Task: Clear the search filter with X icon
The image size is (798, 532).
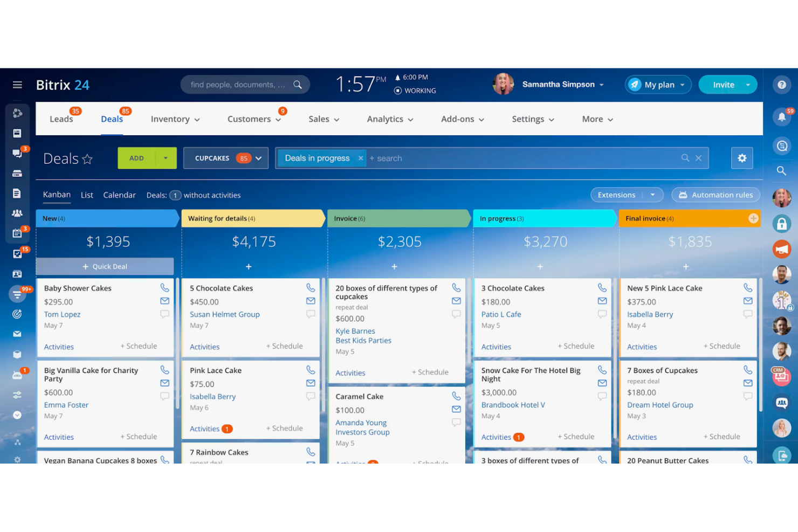Action: click(698, 158)
